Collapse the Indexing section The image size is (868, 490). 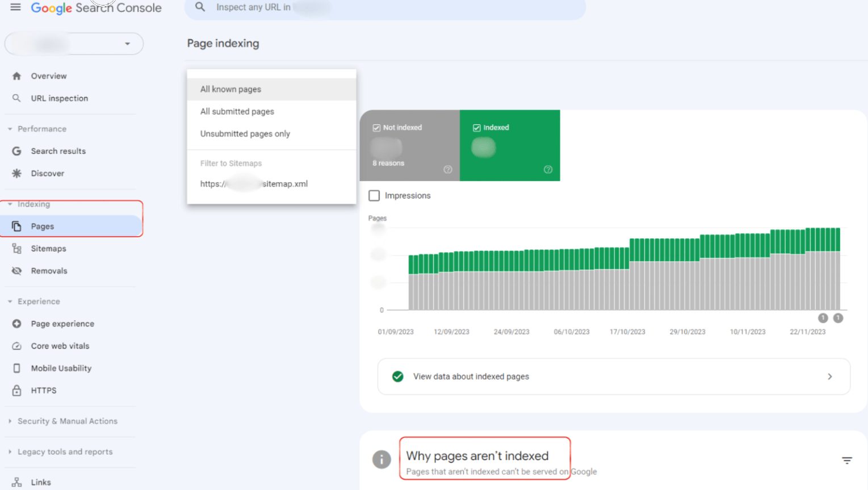pos(10,204)
